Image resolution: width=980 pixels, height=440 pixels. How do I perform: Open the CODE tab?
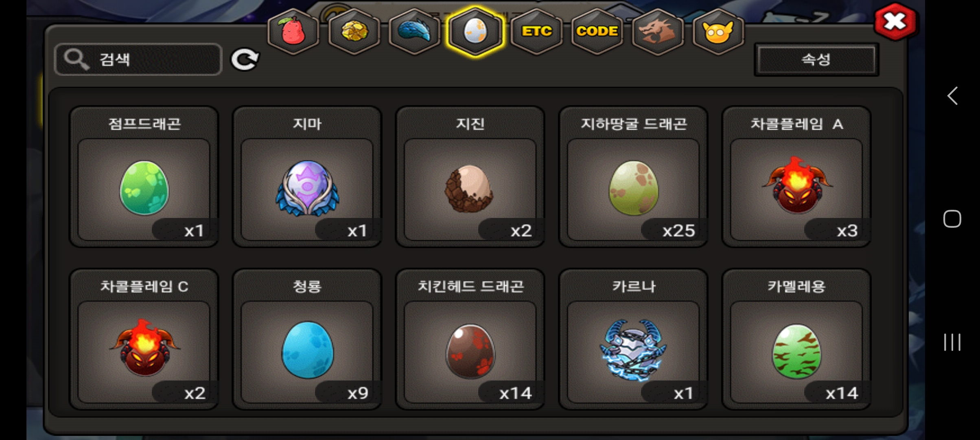tap(597, 32)
